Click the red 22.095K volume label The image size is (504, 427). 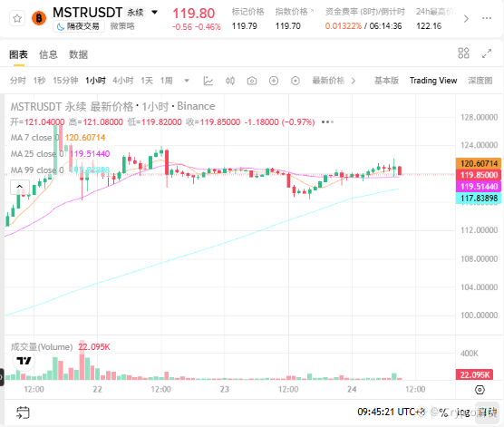474,375
